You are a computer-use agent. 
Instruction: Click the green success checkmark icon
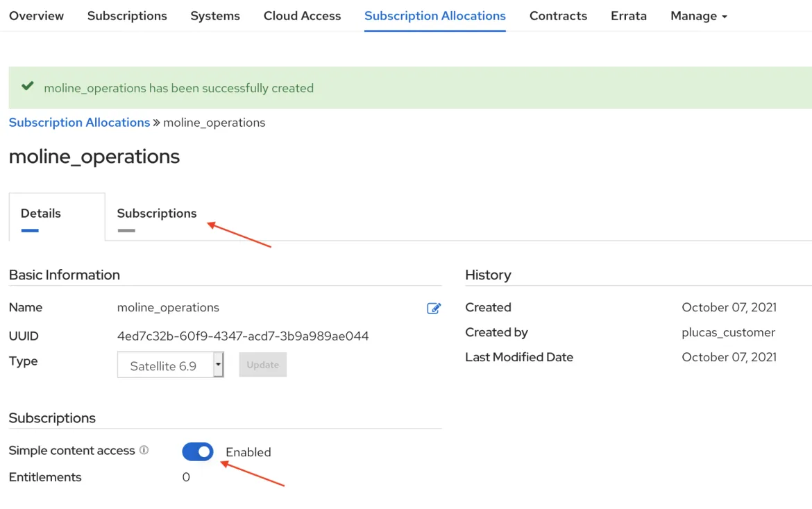point(28,87)
